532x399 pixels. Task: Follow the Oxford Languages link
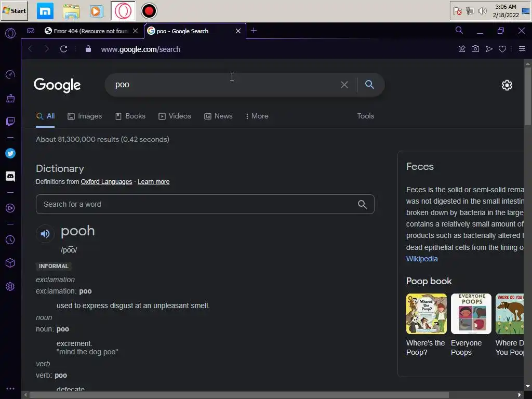tap(106, 182)
